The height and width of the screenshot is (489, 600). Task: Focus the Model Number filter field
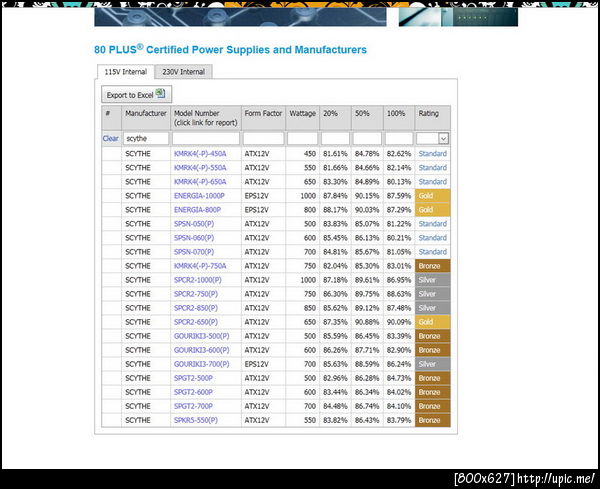tap(206, 139)
